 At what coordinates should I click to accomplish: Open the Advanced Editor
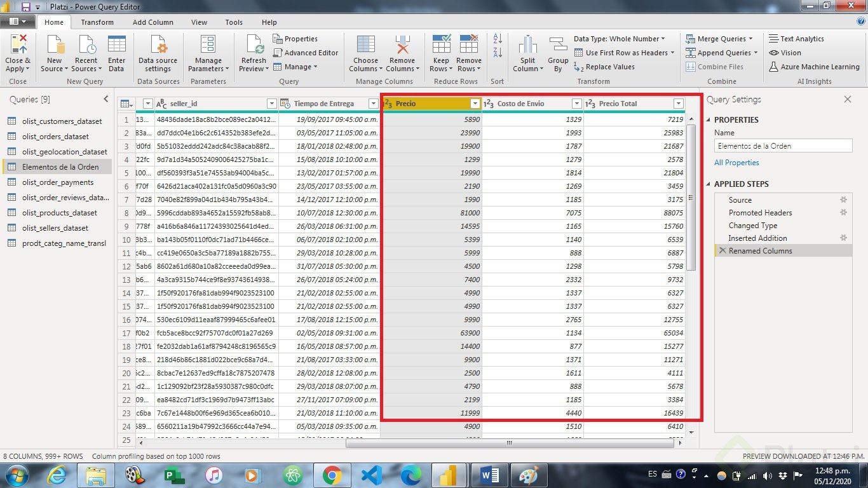pyautogui.click(x=306, y=53)
